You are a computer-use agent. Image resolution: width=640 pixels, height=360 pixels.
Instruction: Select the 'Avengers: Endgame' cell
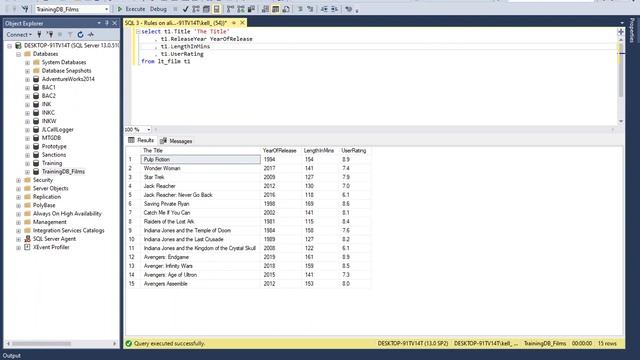click(x=200, y=257)
